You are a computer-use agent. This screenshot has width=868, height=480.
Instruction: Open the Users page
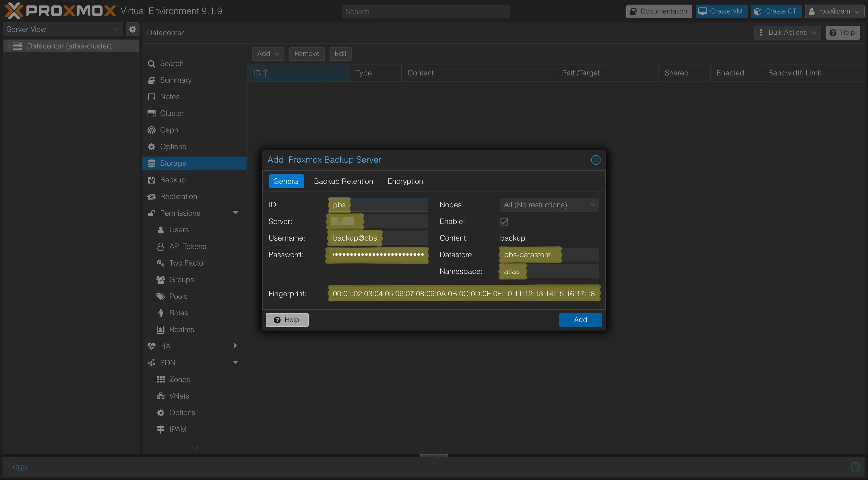point(194,230)
